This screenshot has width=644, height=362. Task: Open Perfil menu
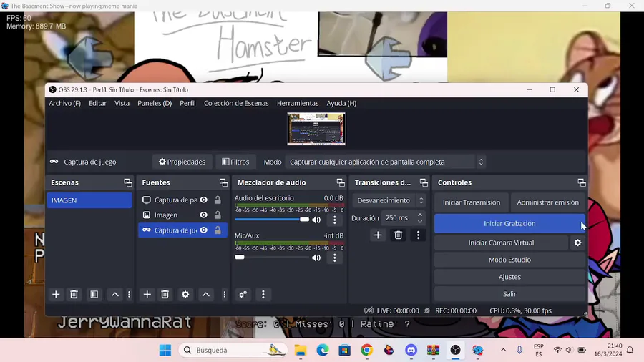click(x=187, y=104)
